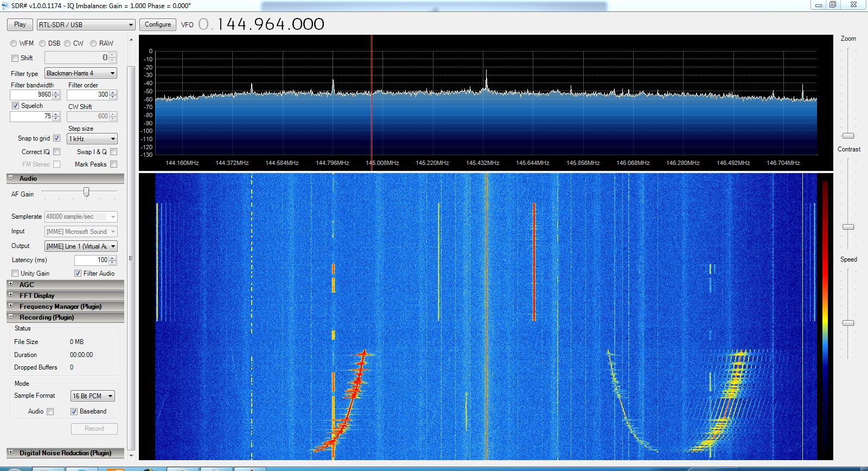Adjust the Contrast slider handle

point(848,227)
